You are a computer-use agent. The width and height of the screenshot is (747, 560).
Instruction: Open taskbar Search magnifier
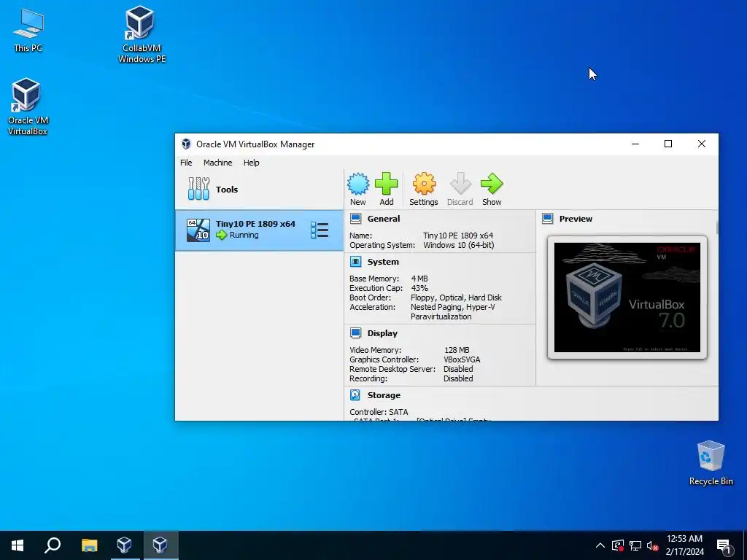pos(53,545)
